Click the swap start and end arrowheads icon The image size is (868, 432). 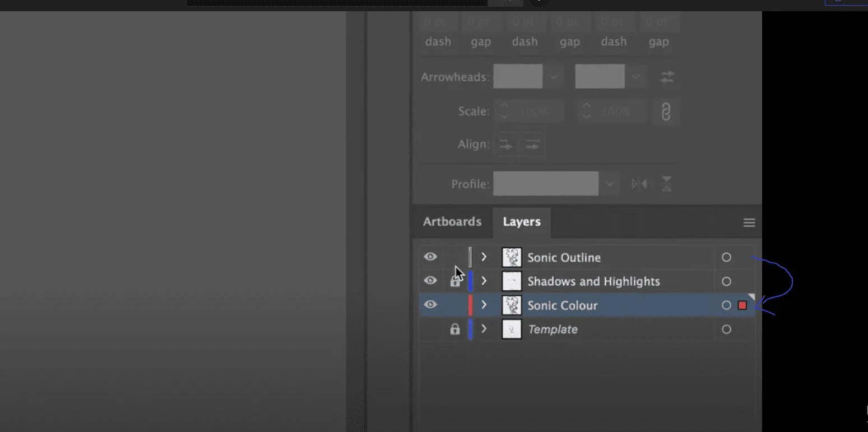click(x=666, y=77)
